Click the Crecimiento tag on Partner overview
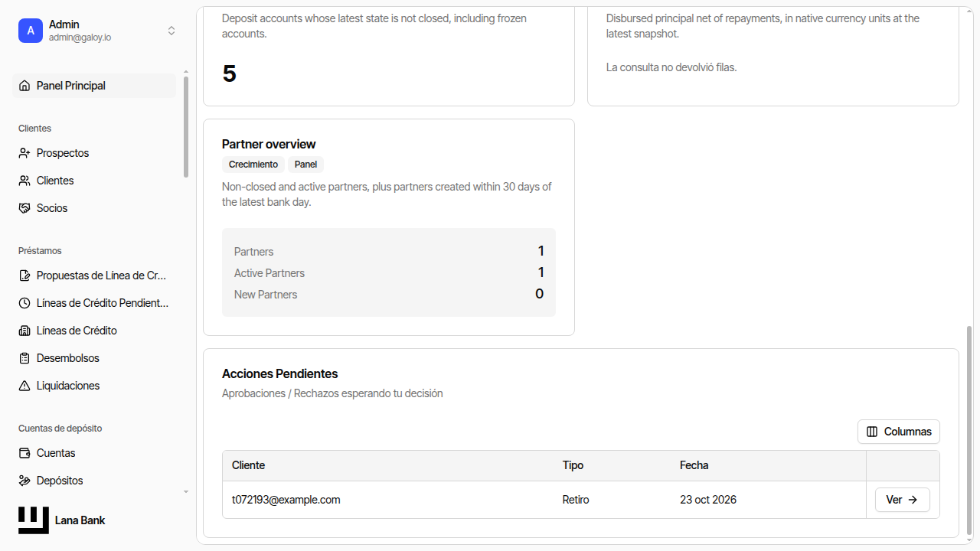The image size is (980, 551). (253, 165)
